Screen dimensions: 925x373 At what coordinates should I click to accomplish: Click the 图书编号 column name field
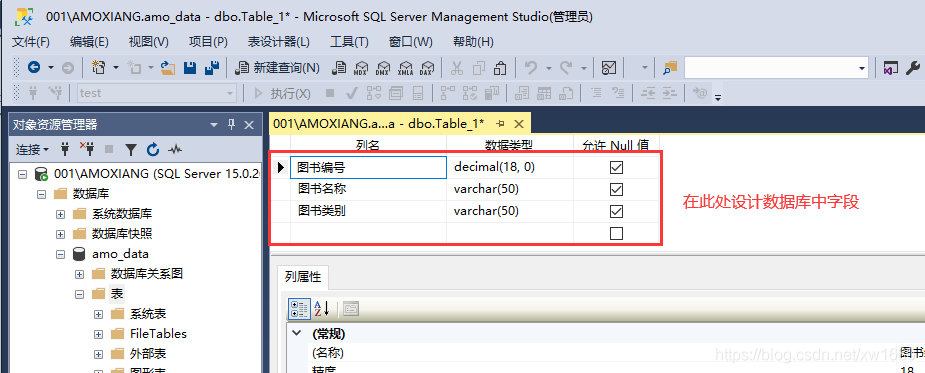368,168
